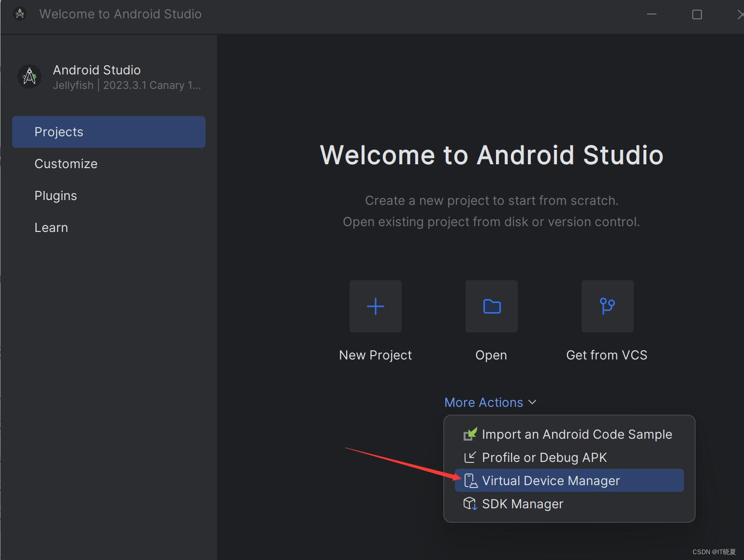The height and width of the screenshot is (560, 744).
Task: Click the New Project plus icon
Action: click(376, 306)
